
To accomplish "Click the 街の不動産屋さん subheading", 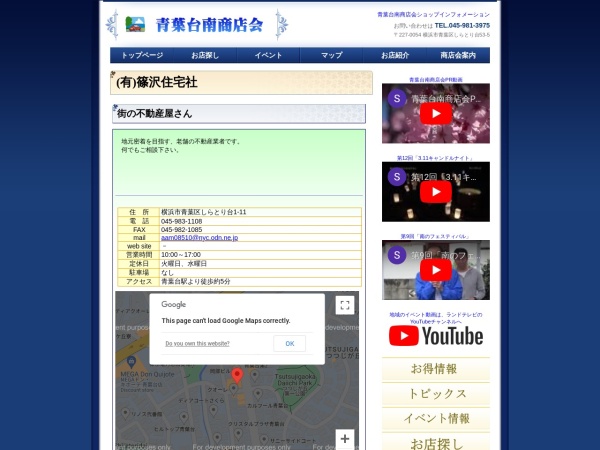I will point(154,114).
